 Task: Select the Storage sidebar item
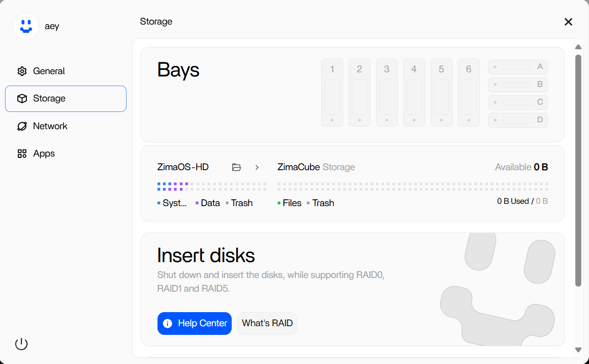tap(66, 99)
